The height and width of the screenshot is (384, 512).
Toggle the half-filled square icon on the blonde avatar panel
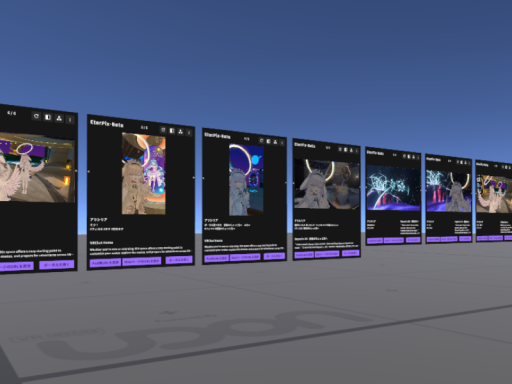[x=172, y=131]
